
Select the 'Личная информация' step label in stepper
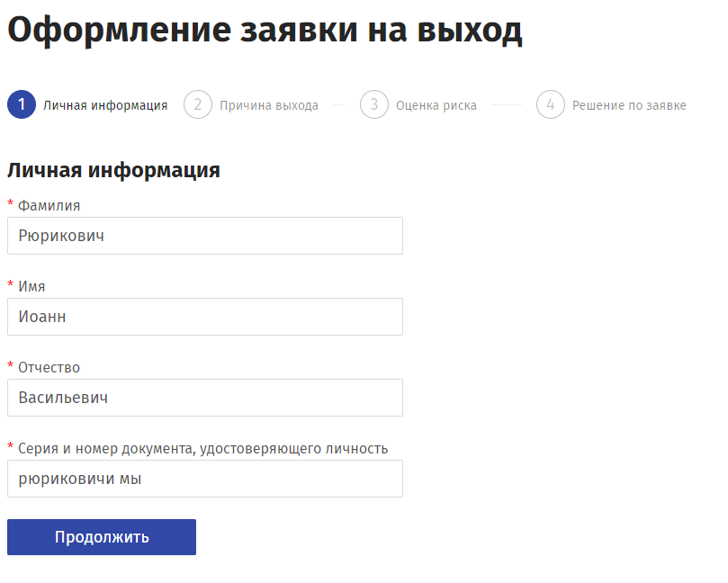coord(105,105)
